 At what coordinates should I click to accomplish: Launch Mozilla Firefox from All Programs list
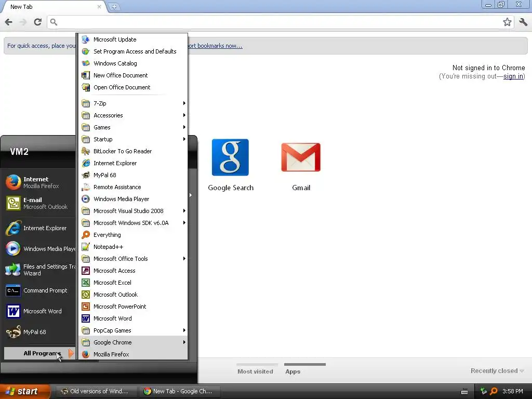coord(133,354)
